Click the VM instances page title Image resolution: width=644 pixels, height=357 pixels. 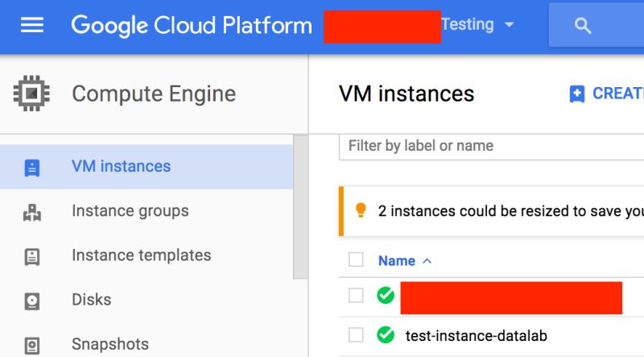click(x=407, y=93)
